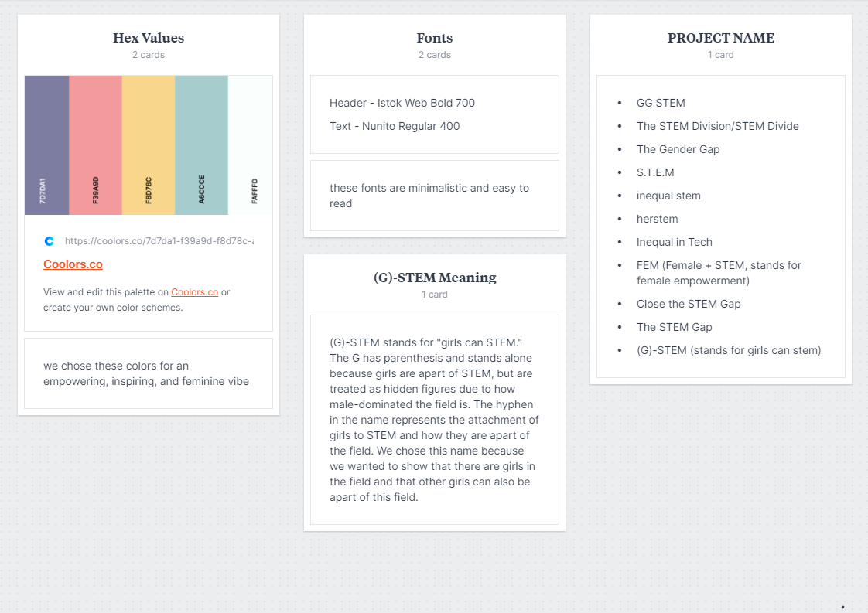Open the coolors.co palette URL text
Image resolution: width=868 pixels, height=613 pixels.
pos(159,241)
